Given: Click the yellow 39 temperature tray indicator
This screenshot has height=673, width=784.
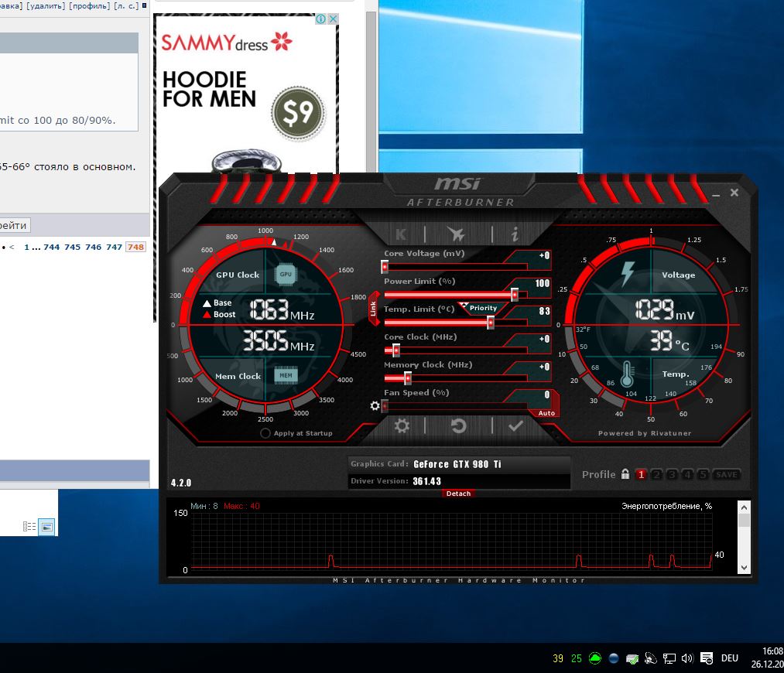Looking at the screenshot, I should tap(558, 658).
